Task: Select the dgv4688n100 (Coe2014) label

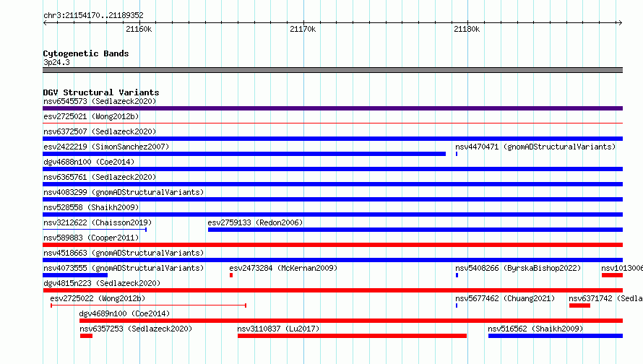Action: 89,162
